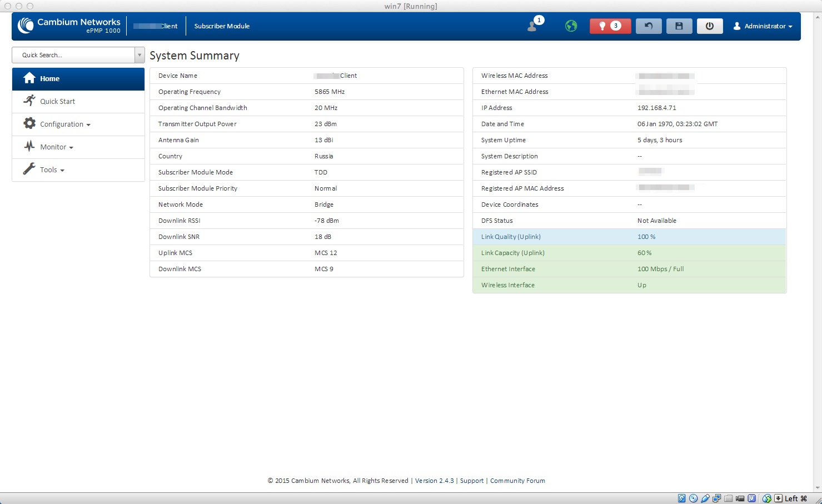Screen dimensions: 822x504
Task: Click the save floppy disk button
Action: 679,26
